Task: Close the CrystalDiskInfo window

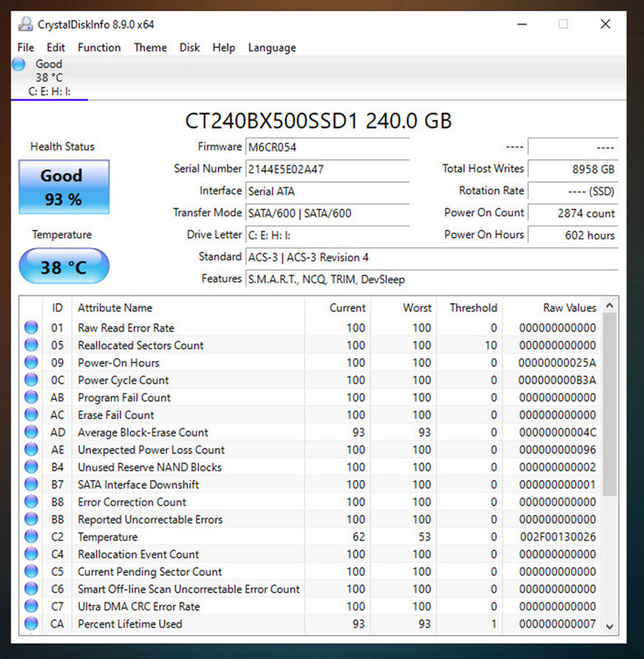Action: pyautogui.click(x=605, y=24)
